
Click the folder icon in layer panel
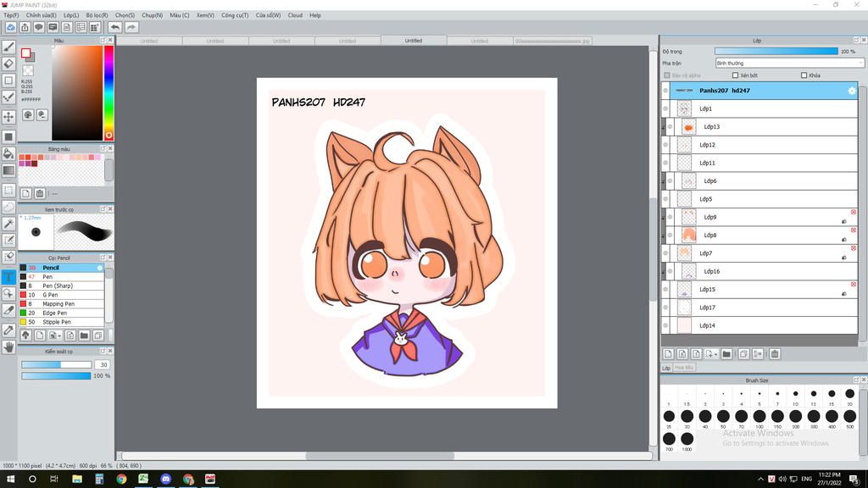pos(726,354)
